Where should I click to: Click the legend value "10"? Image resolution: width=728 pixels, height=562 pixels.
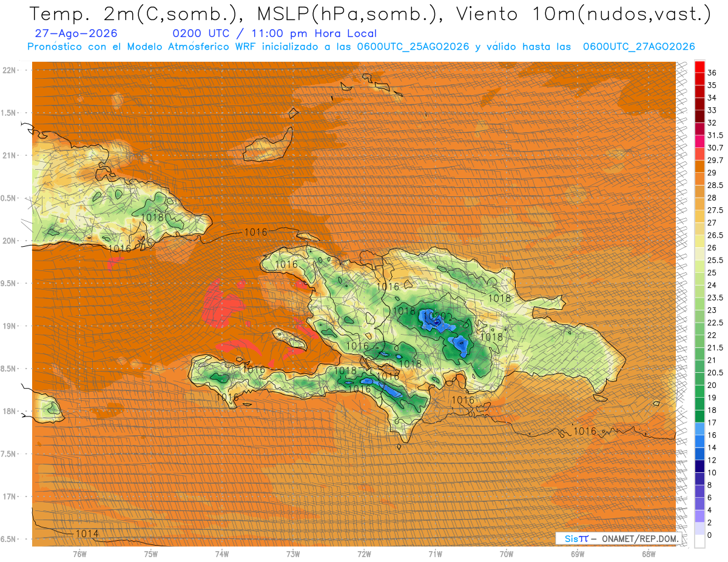712,472
